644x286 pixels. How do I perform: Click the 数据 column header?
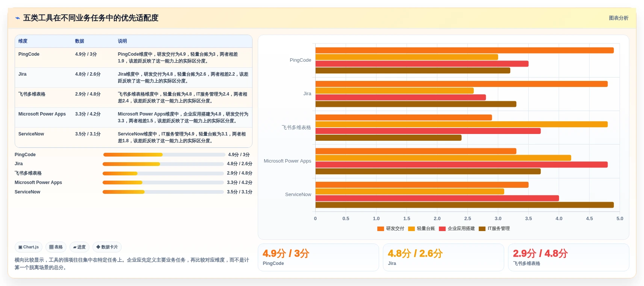coord(80,41)
